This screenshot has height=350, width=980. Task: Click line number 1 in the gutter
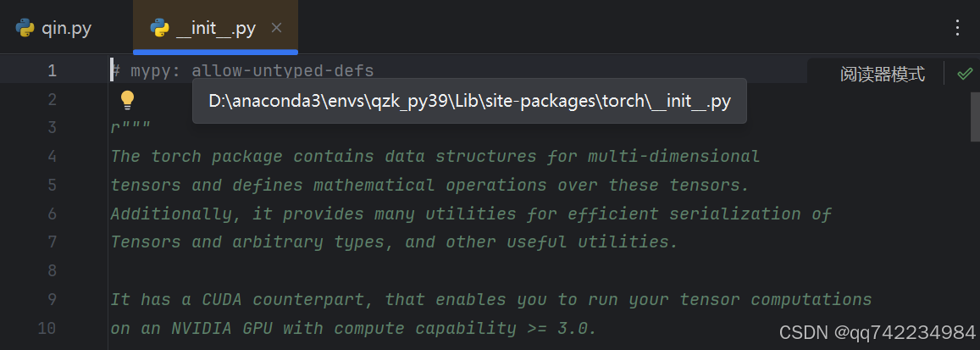(x=52, y=70)
